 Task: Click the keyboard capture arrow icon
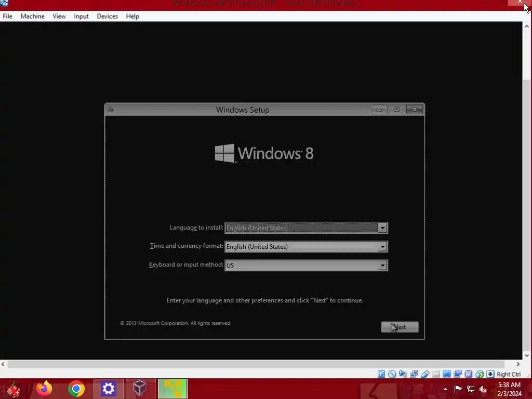(490, 374)
